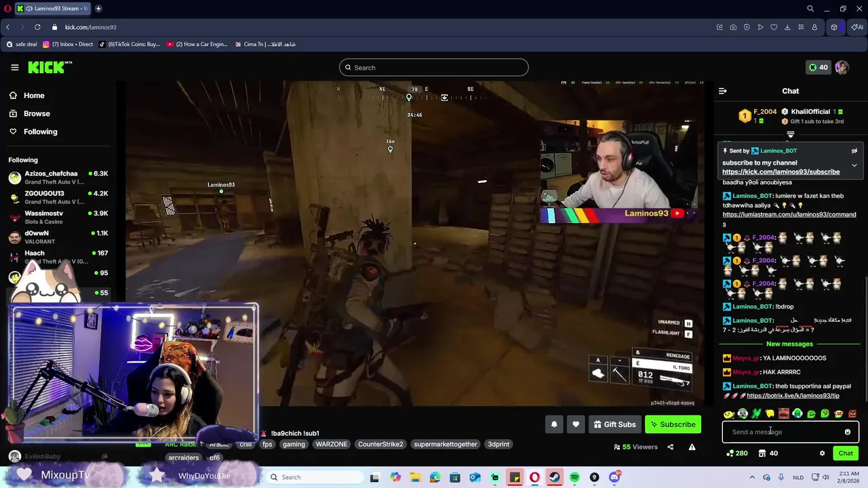Open the emoji picker in chat
868x488 pixels.
(848, 432)
